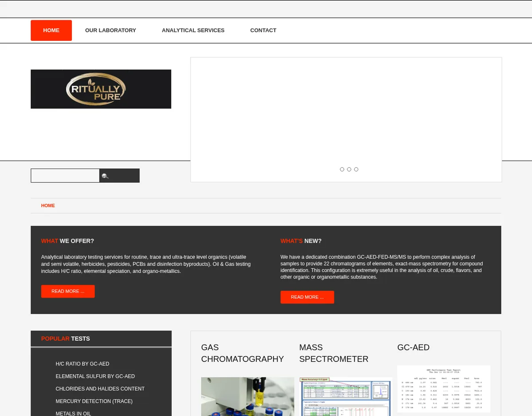This screenshot has height=416, width=532.
Task: Open Metals in Oil test
Action: [73, 413]
